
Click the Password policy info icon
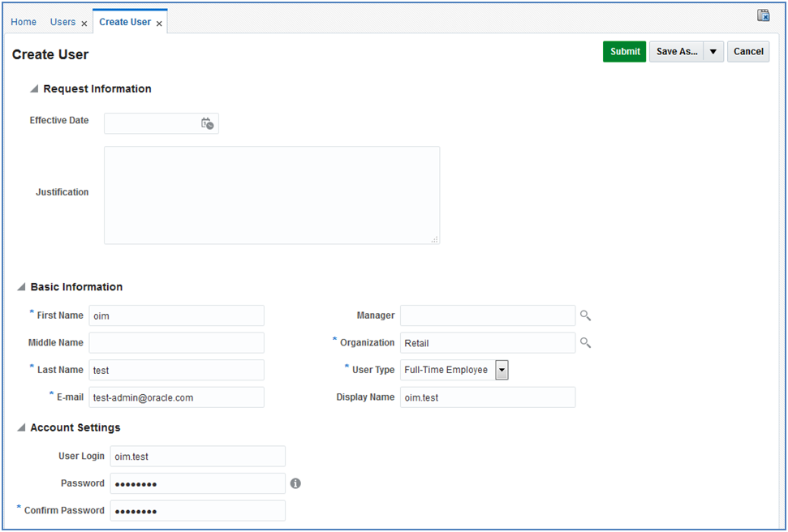click(295, 483)
